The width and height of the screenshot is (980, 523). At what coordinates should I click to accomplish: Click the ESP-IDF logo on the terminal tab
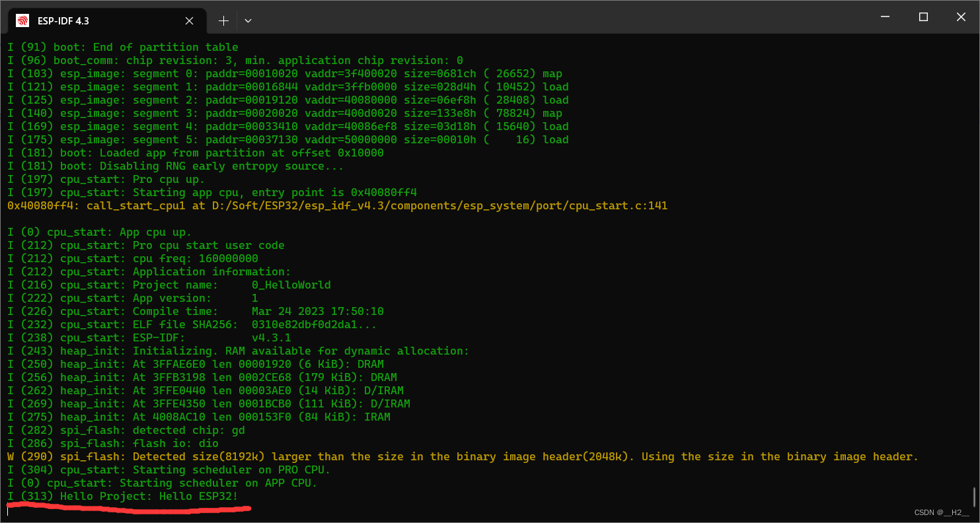click(22, 20)
